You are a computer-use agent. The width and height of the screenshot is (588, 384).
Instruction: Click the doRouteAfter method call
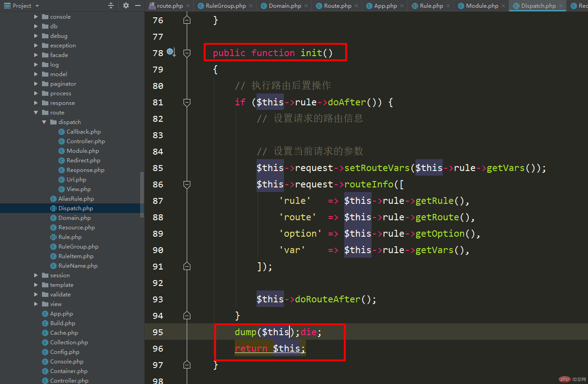coord(328,299)
